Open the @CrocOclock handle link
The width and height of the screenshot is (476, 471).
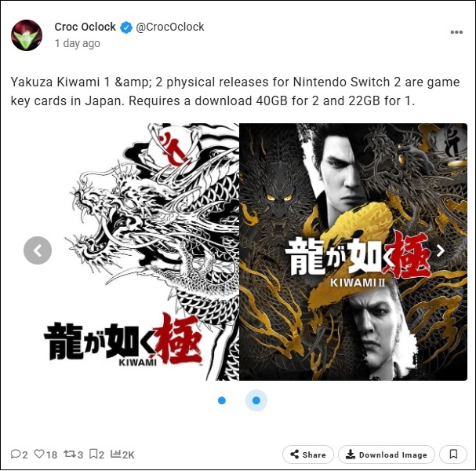pyautogui.click(x=170, y=27)
